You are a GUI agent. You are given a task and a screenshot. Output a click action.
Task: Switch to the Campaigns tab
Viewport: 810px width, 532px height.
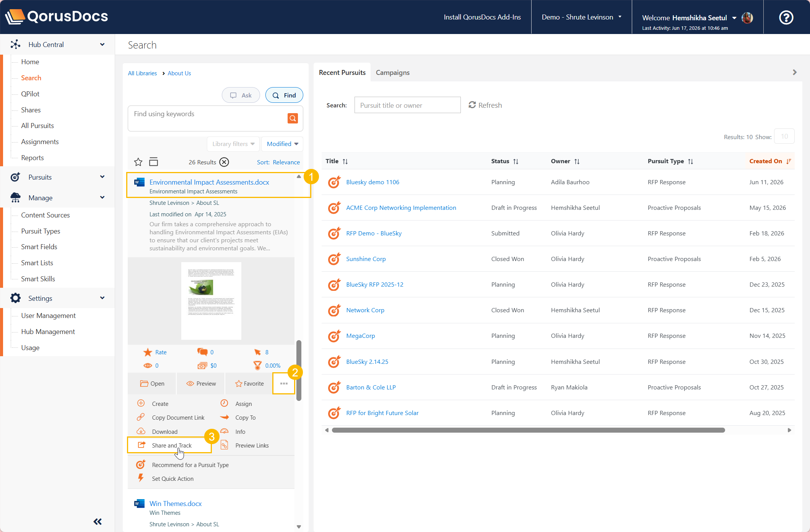(393, 73)
